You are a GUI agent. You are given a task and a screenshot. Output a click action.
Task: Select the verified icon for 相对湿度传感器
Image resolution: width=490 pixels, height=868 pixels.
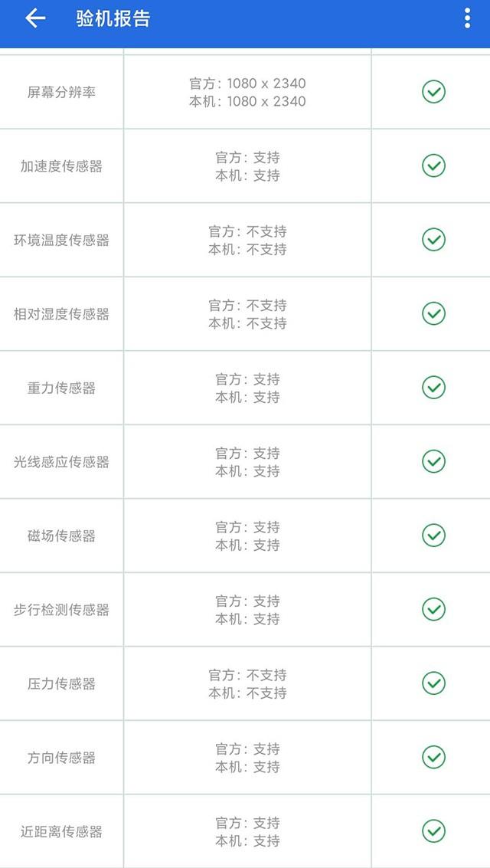[x=433, y=313]
